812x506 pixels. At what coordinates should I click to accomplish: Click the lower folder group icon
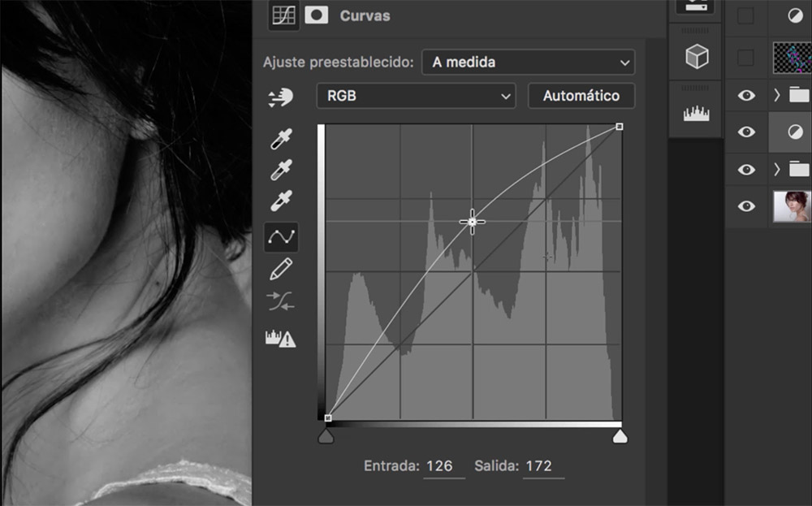click(800, 169)
